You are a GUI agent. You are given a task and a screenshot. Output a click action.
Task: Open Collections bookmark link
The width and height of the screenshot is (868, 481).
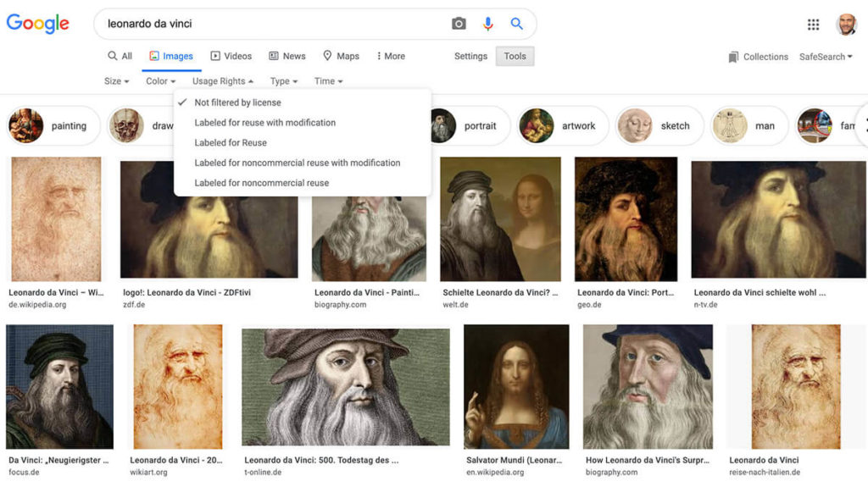[758, 57]
